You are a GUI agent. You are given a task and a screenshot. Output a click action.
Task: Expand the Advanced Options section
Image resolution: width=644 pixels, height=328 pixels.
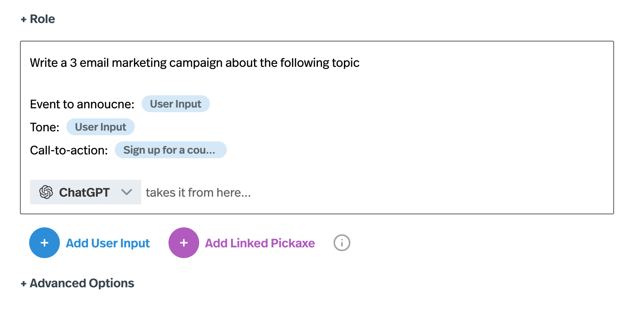coord(82,283)
